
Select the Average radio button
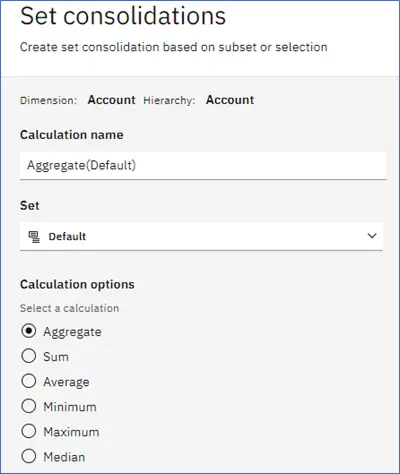(29, 381)
